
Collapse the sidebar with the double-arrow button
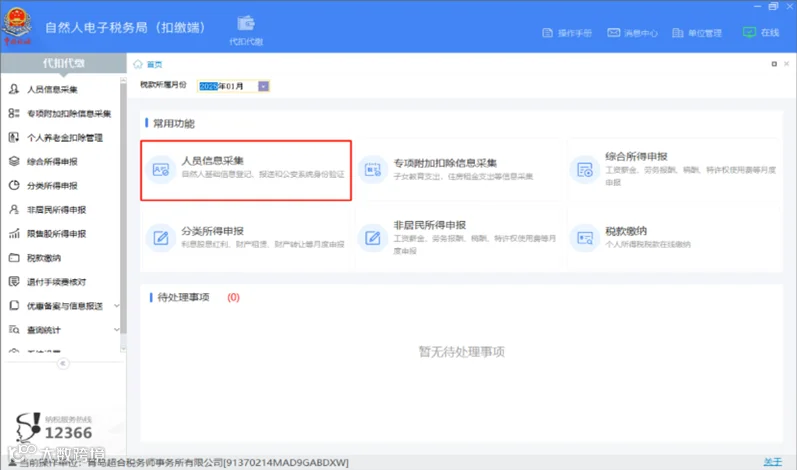point(63,363)
